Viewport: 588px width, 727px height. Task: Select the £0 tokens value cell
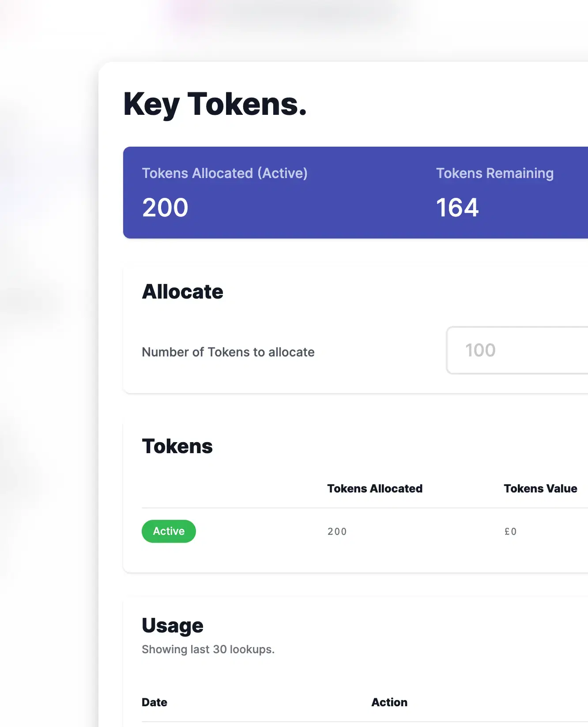tap(510, 531)
